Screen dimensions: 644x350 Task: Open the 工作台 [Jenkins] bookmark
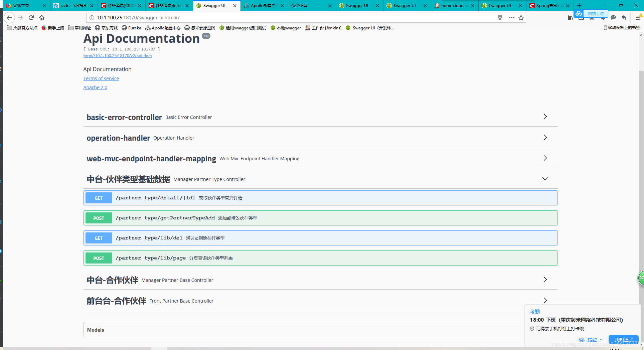tap(323, 28)
